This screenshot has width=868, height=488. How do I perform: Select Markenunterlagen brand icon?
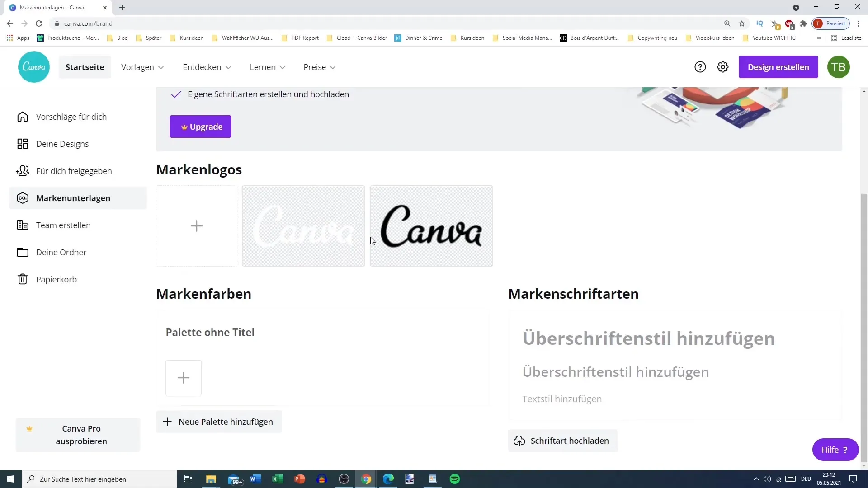tap(23, 198)
